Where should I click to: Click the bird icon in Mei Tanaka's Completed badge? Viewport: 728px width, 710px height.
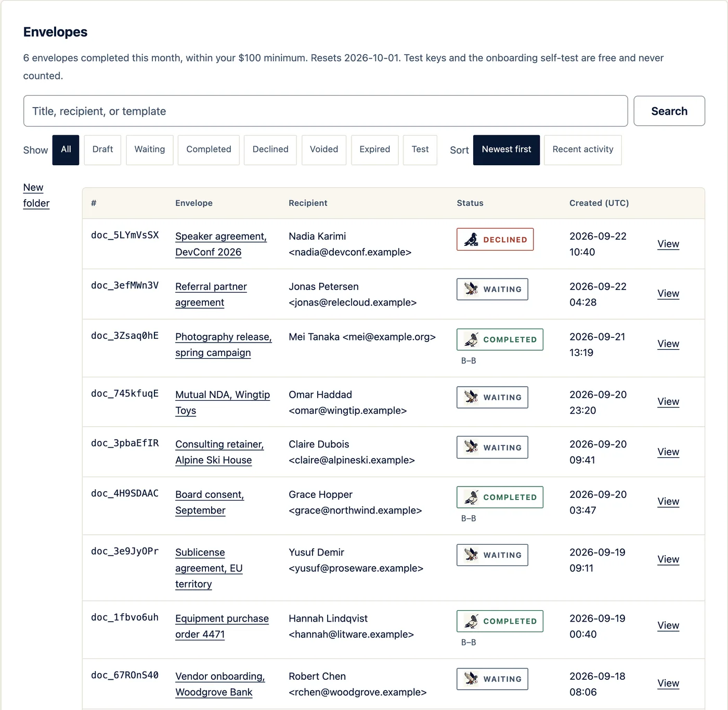(x=471, y=339)
